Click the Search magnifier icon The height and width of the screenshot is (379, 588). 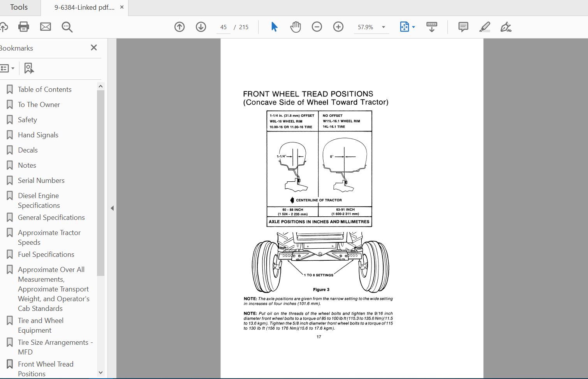pyautogui.click(x=67, y=27)
